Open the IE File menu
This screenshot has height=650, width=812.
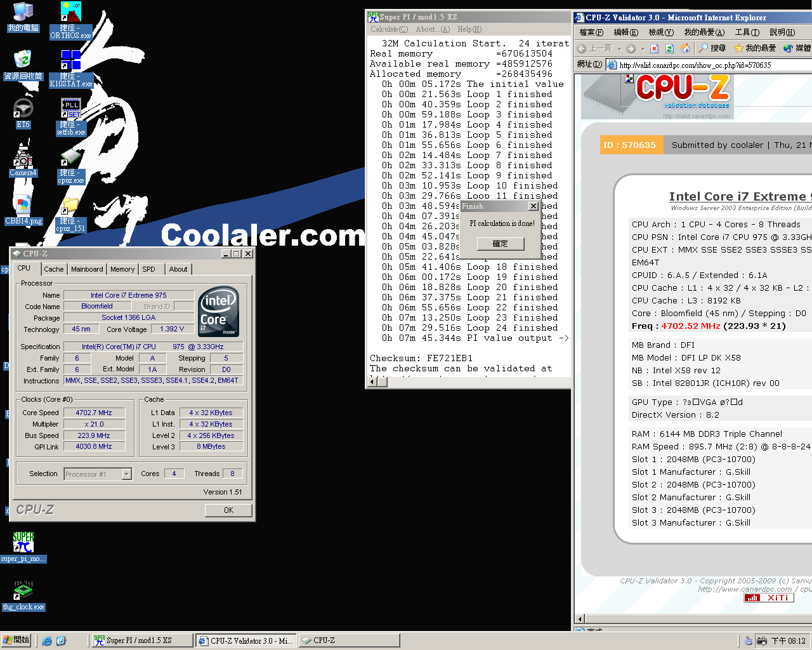(x=591, y=32)
